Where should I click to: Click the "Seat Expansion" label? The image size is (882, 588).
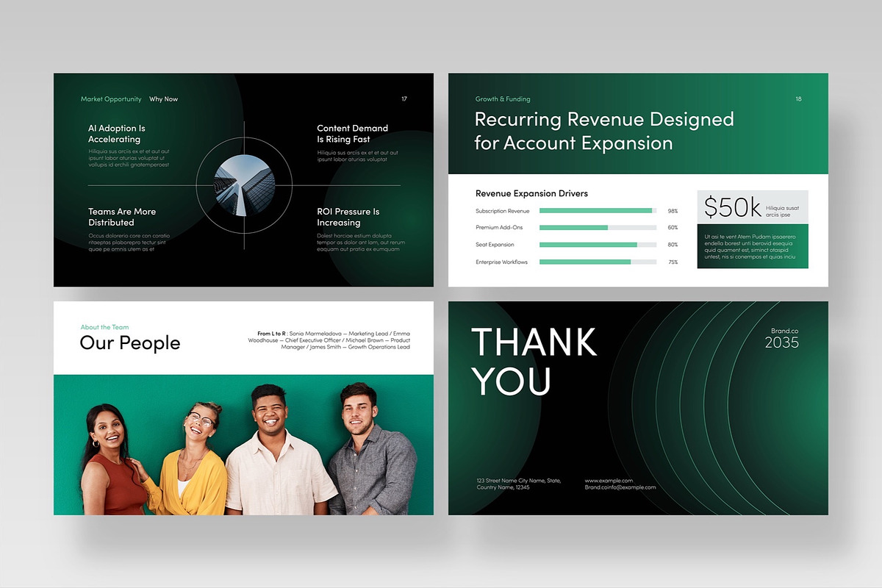(495, 245)
